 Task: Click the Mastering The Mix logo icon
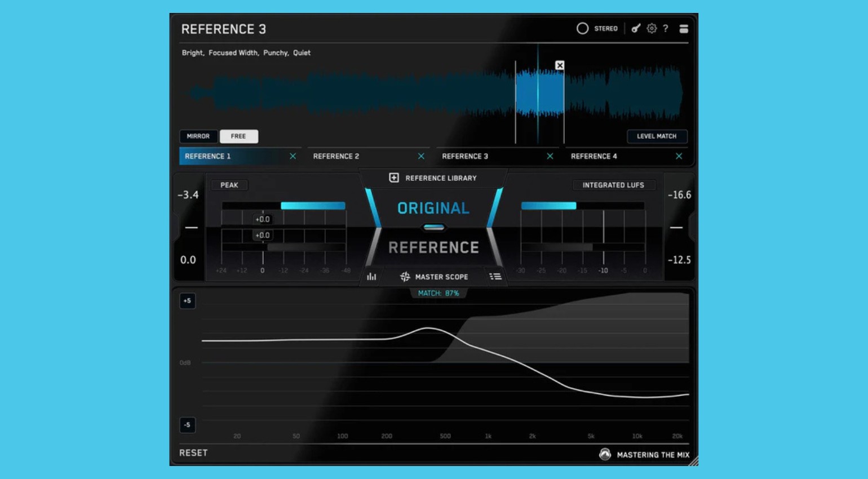pyautogui.click(x=605, y=454)
